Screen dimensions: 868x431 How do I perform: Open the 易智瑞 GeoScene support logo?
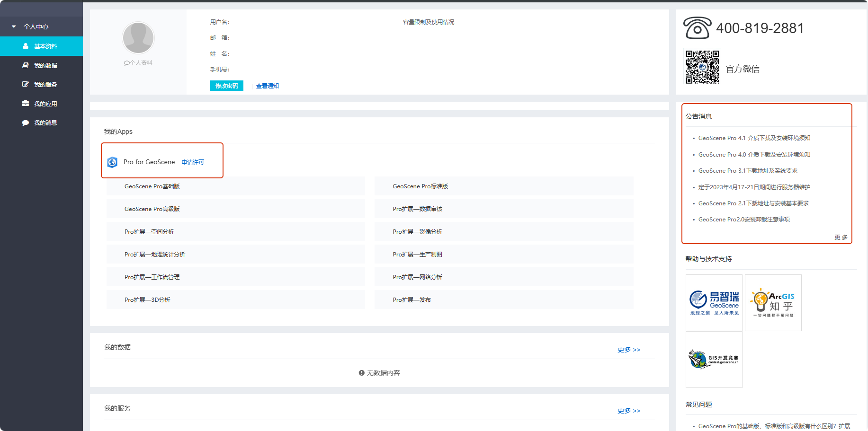point(714,303)
